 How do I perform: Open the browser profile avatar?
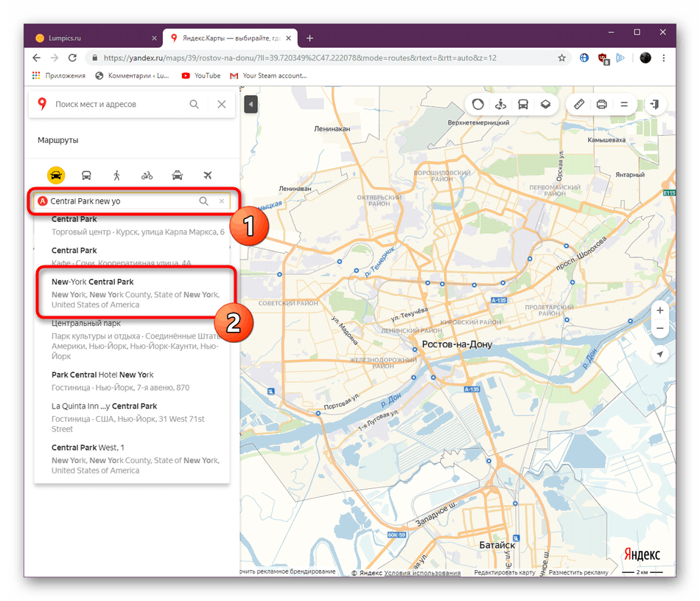(x=645, y=58)
